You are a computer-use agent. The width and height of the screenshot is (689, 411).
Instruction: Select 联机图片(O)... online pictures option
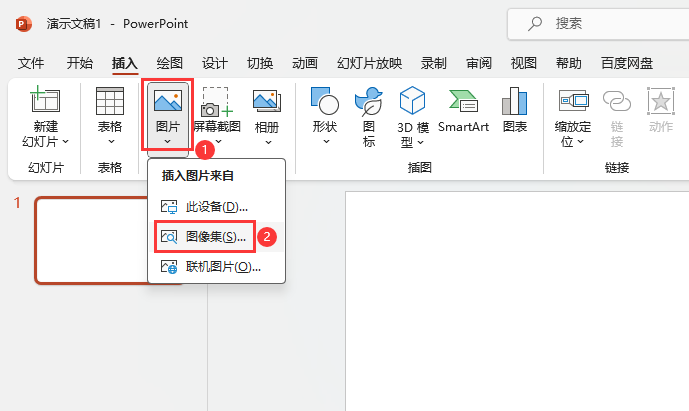point(216,267)
